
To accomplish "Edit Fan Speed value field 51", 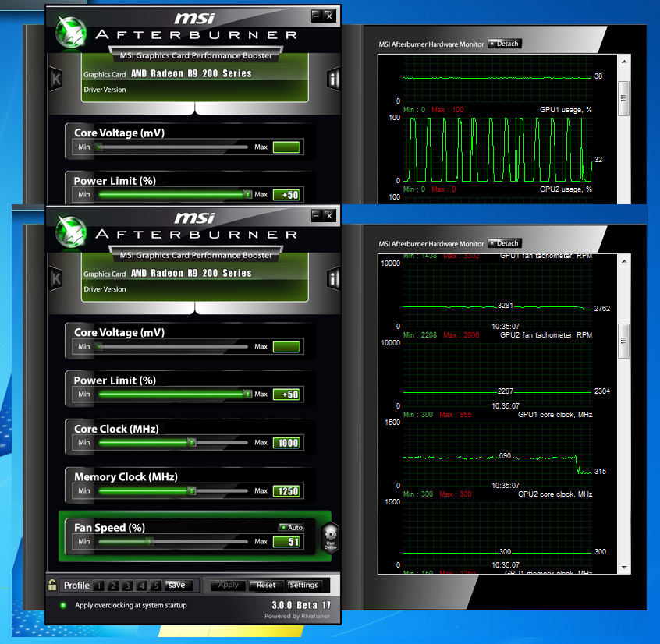I will [x=286, y=542].
